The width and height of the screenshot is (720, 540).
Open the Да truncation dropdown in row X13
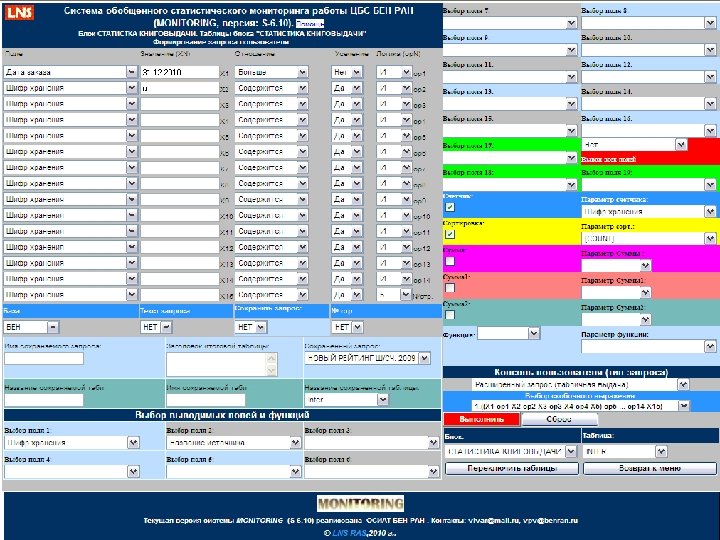347,263
